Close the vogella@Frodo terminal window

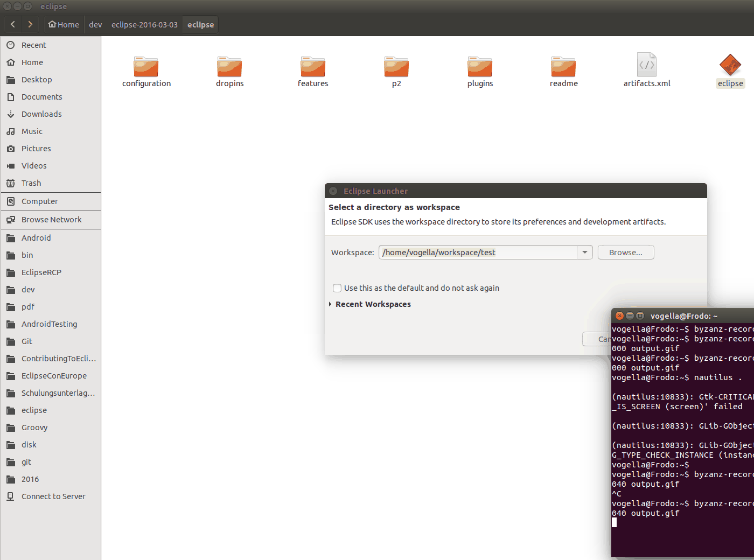pyautogui.click(x=619, y=316)
